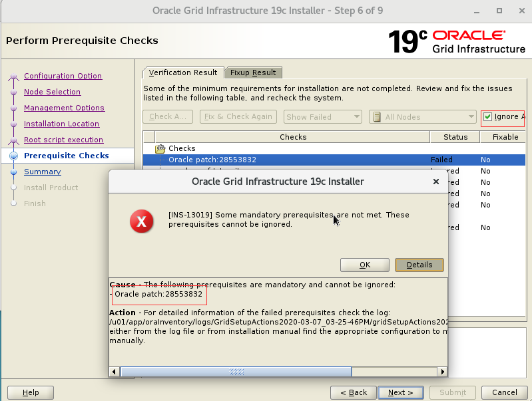Screen dimensions: 532x401
Task: Maximize the installer window
Action: [x=499, y=11]
